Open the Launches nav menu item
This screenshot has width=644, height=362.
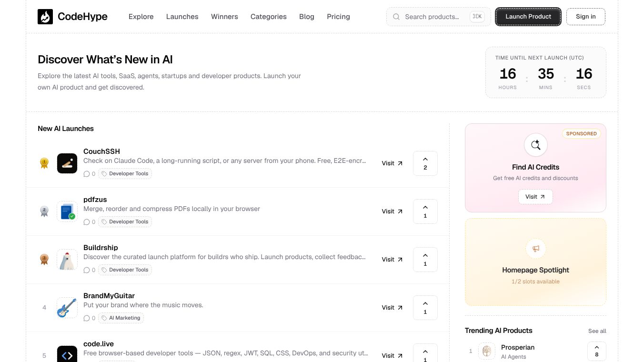(182, 17)
